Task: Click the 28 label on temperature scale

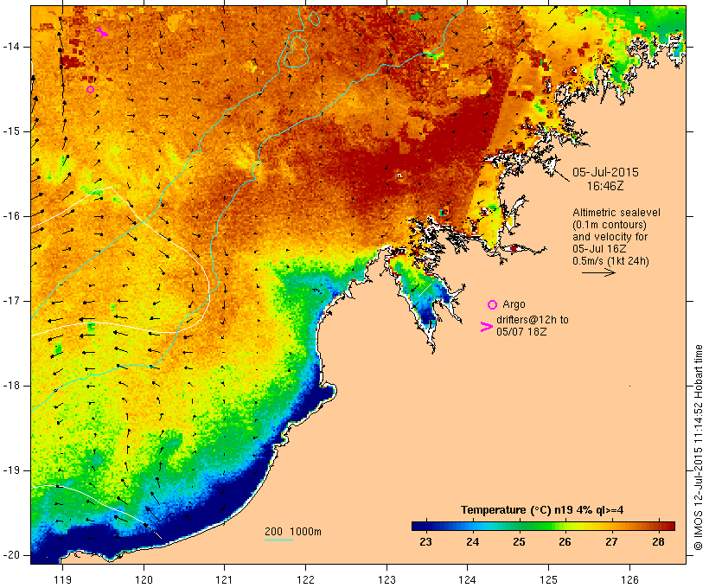Action: click(x=658, y=542)
